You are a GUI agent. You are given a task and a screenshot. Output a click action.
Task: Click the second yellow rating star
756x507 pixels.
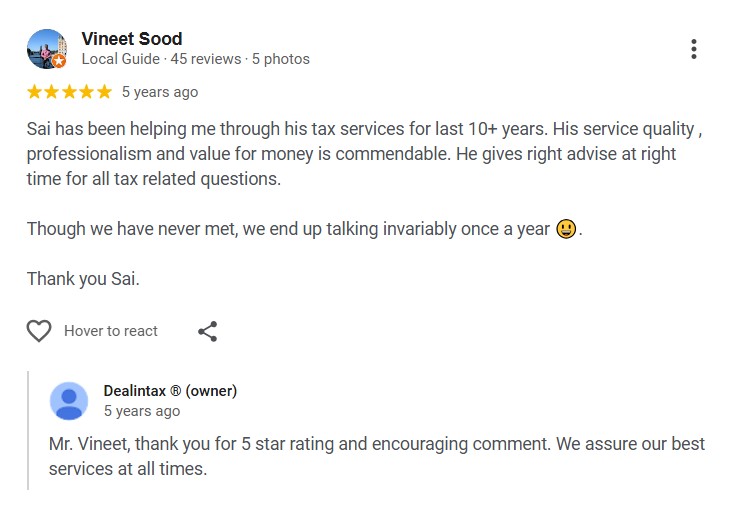[x=52, y=92]
